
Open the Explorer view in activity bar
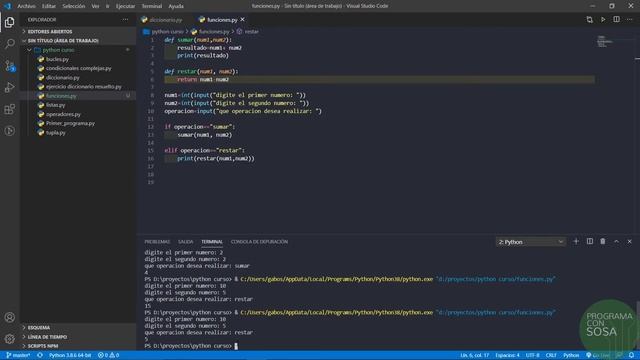[x=9, y=22]
